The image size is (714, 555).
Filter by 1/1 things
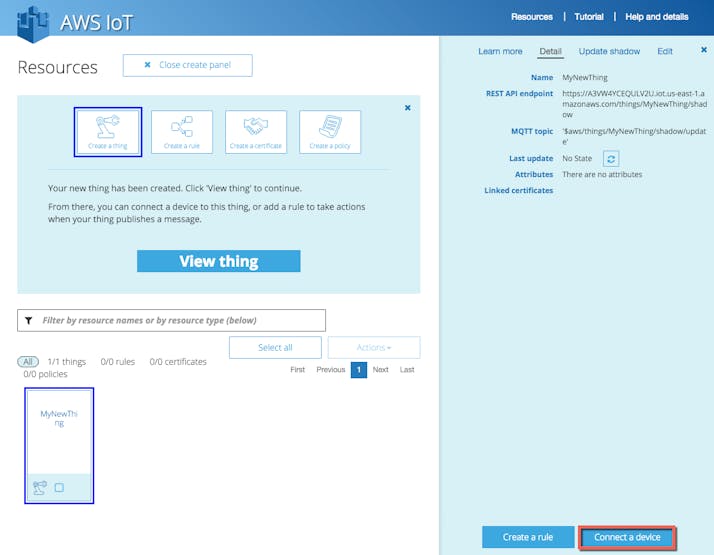(x=66, y=362)
